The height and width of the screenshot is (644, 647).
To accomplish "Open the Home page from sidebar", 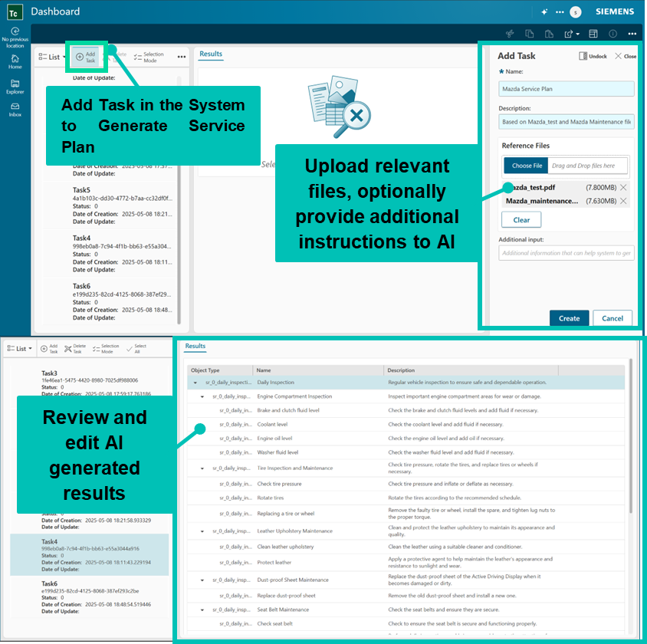I will [15, 61].
